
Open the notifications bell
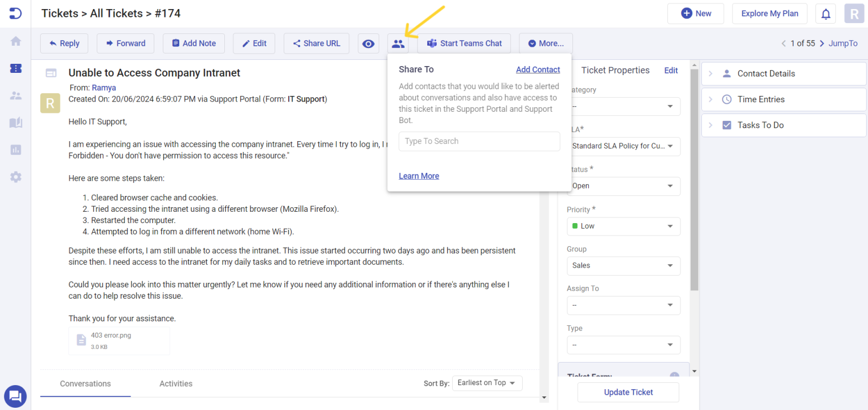coord(826,13)
